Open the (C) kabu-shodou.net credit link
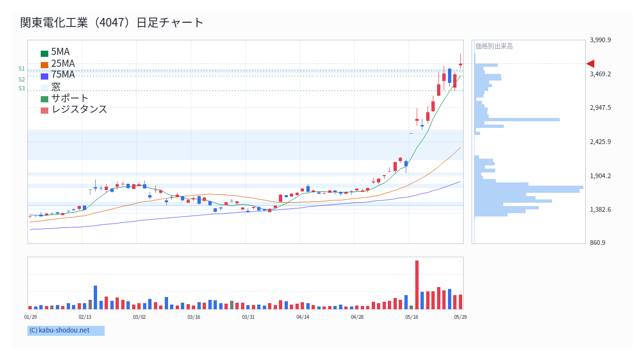 point(66,331)
